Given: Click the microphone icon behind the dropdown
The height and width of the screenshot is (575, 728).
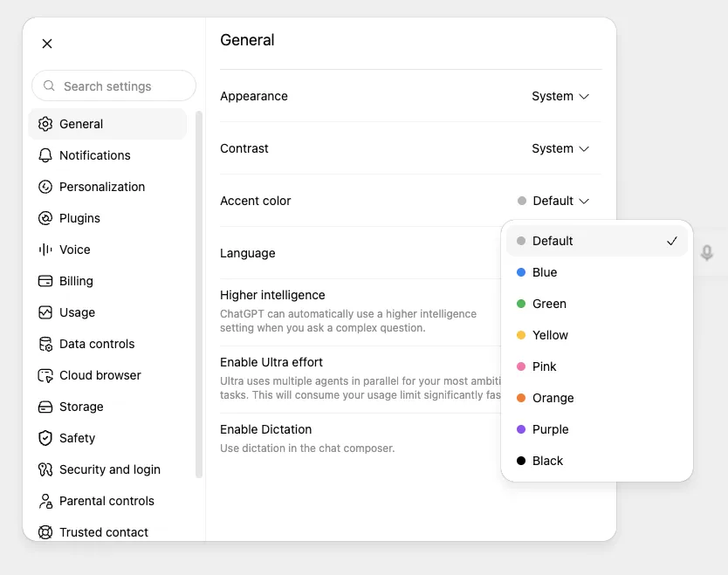Looking at the screenshot, I should point(707,253).
